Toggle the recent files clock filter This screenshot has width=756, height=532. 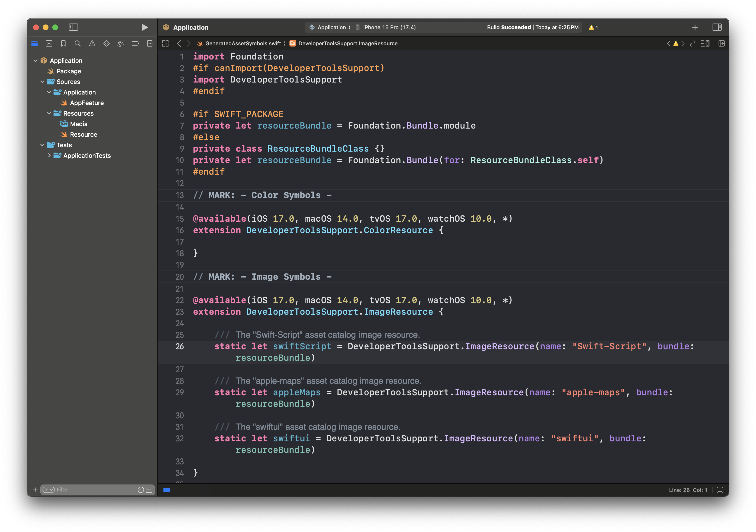point(141,490)
